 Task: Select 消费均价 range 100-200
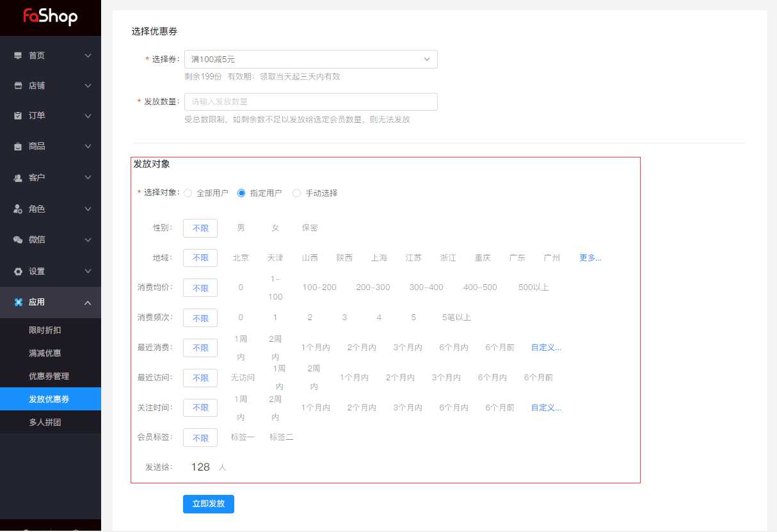pyautogui.click(x=319, y=287)
